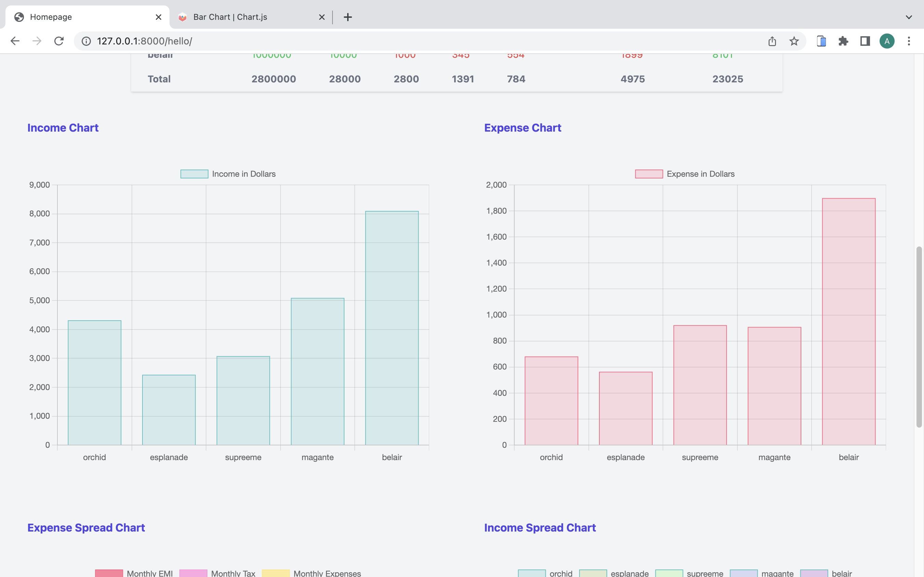Click the browser back arrow
This screenshot has width=924, height=577.
tap(15, 41)
